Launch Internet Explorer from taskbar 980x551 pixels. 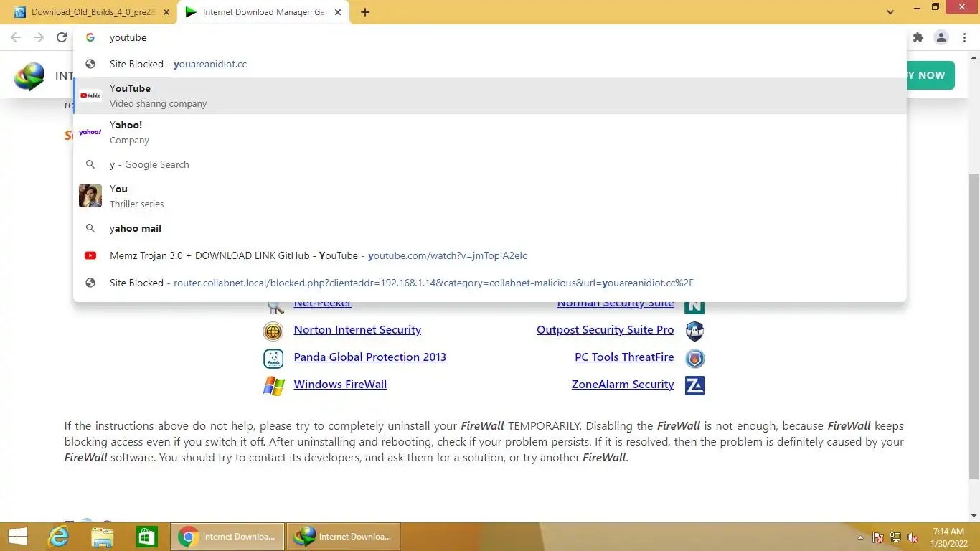click(59, 537)
